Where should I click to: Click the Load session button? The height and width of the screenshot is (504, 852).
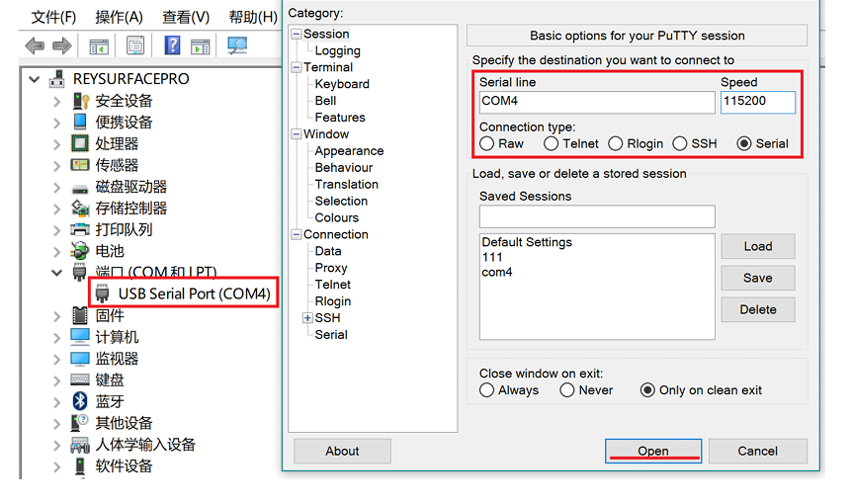758,247
